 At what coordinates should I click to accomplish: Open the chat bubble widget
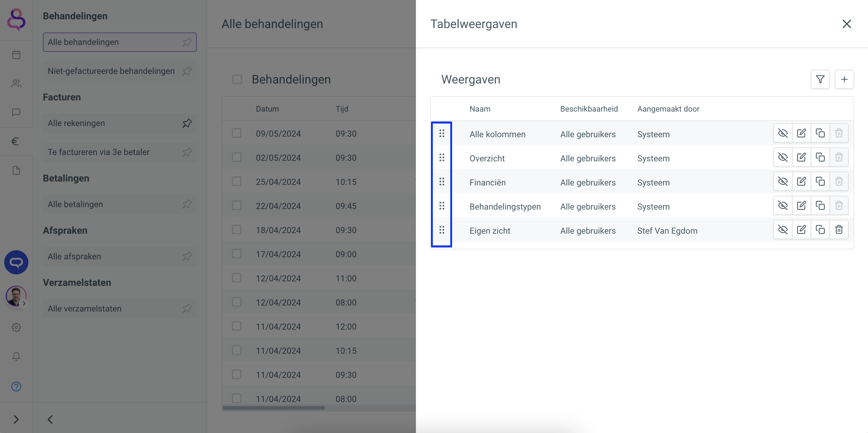tap(16, 262)
